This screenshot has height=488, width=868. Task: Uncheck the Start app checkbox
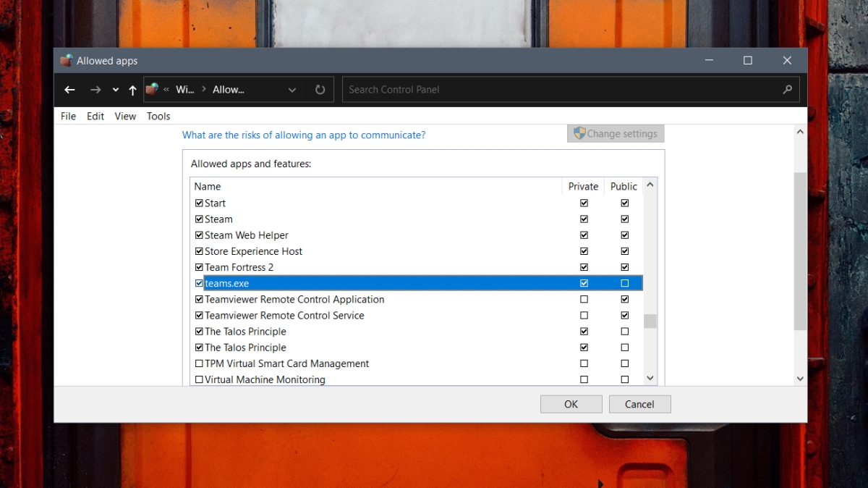pyautogui.click(x=199, y=203)
